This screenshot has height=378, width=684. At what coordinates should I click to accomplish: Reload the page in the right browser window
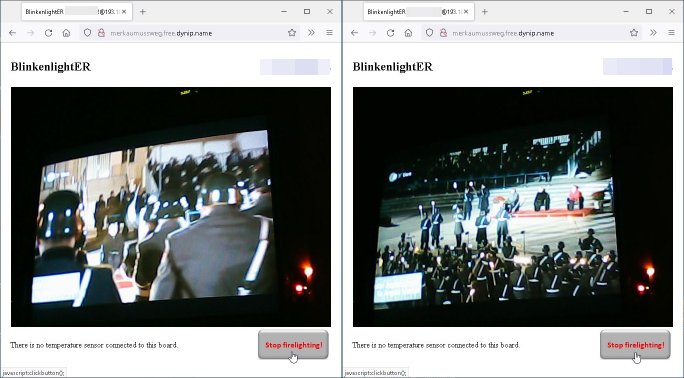click(x=390, y=33)
